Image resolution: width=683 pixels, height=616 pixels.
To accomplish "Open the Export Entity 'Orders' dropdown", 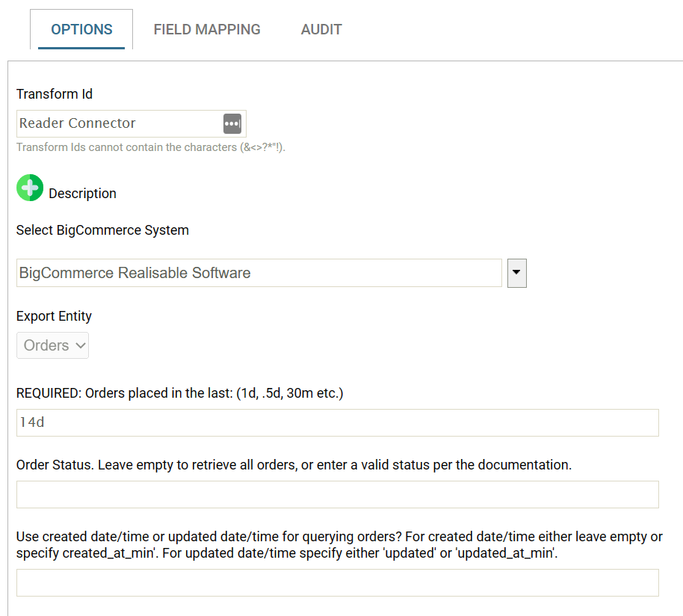I will (x=53, y=345).
